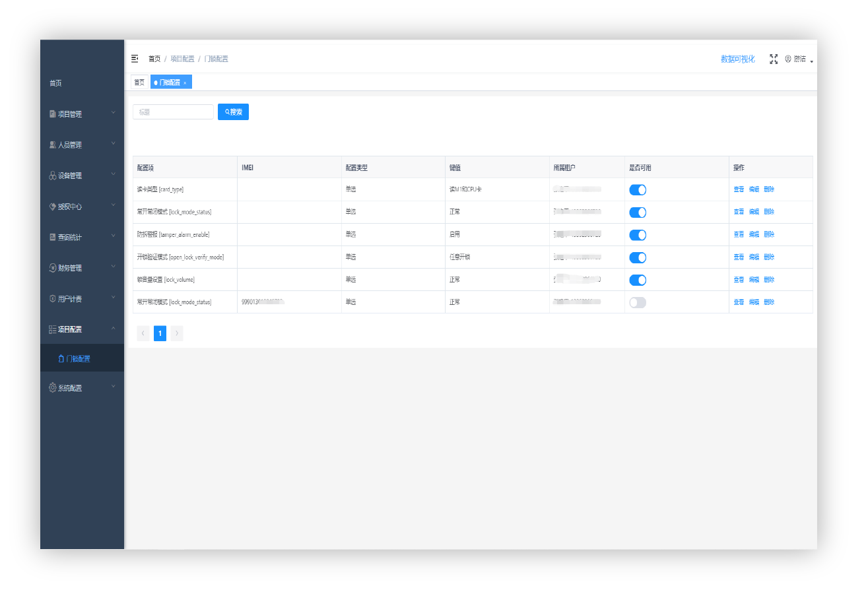Select 门锁配置 submenu item in sidebar

(77, 359)
